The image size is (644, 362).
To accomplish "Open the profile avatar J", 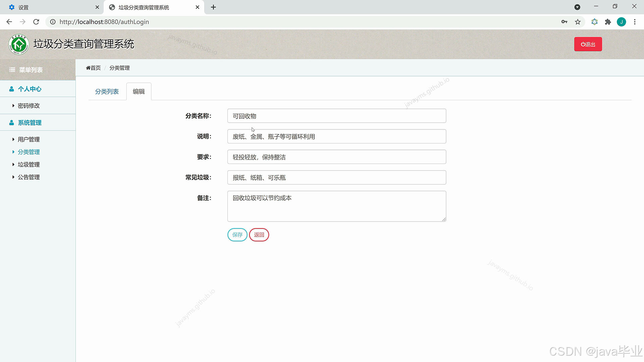I will [x=621, y=22].
